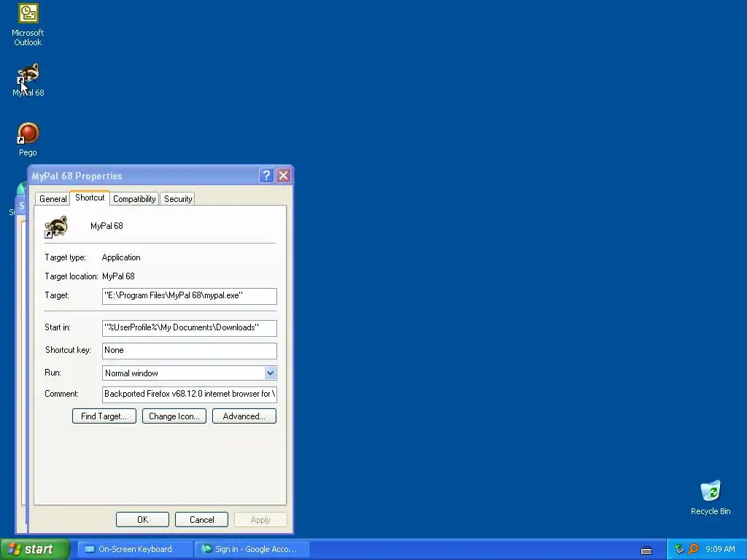Switch to the General tab
The image size is (747, 560).
pos(53,199)
